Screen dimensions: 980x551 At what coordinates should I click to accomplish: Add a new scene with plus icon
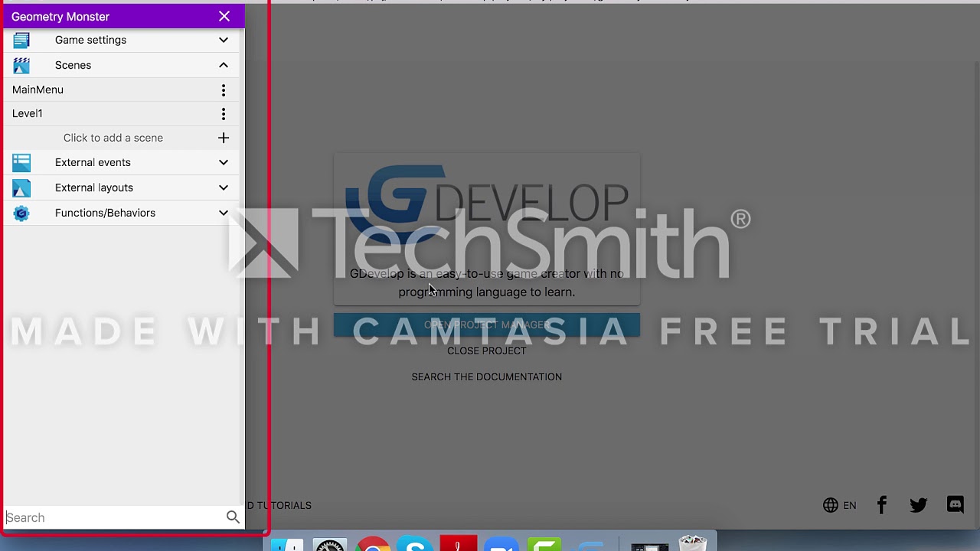click(224, 138)
